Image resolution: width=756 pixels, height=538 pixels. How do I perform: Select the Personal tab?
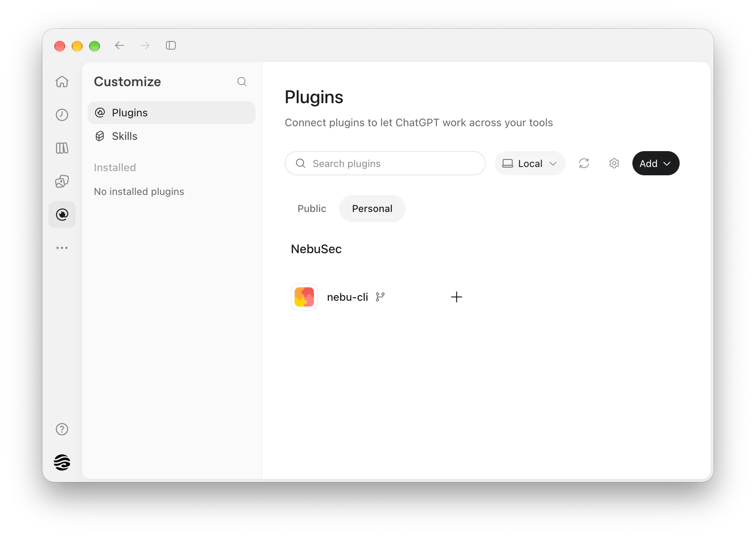372,209
